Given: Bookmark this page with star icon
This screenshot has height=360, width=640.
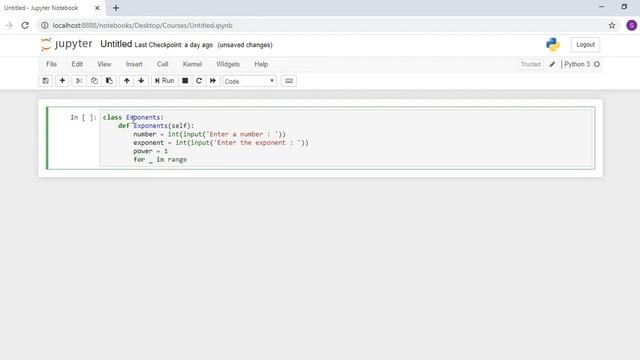Looking at the screenshot, I should coord(612,25).
